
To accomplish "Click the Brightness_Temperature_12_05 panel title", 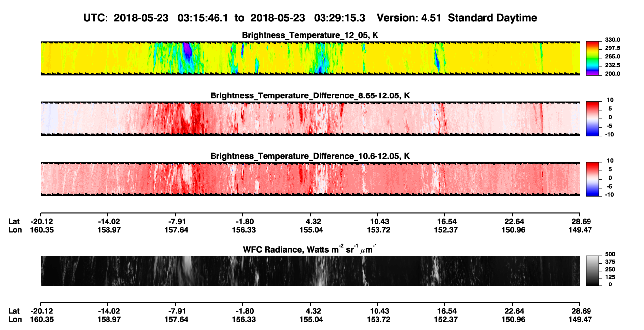I will [310, 35].
